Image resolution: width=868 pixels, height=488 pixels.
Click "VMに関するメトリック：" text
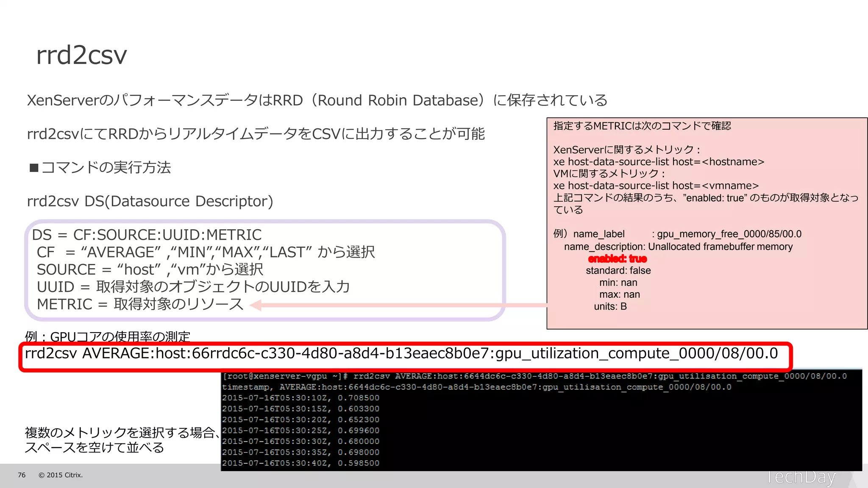[x=609, y=174]
